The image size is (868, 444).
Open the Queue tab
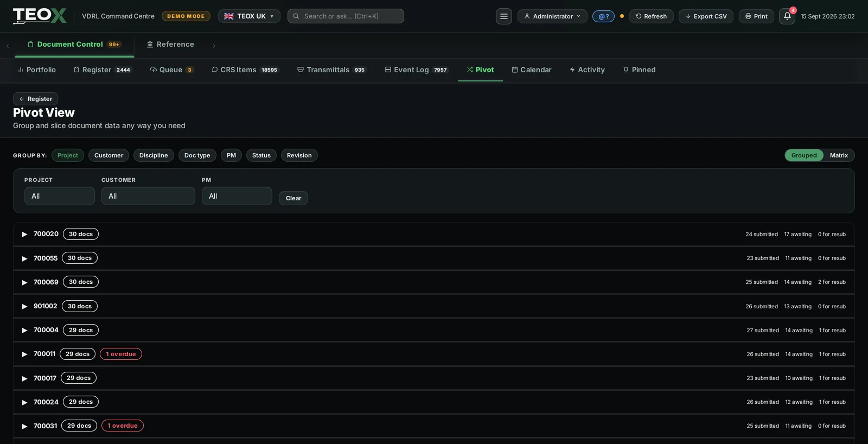click(171, 70)
